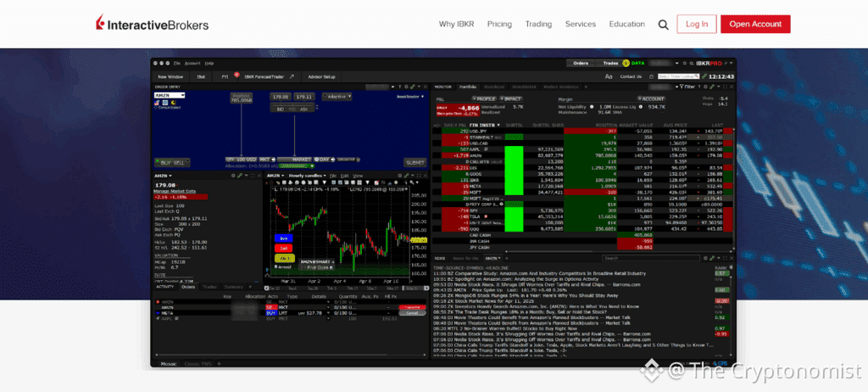Click the Order Entry panel gear icon

(x=405, y=87)
